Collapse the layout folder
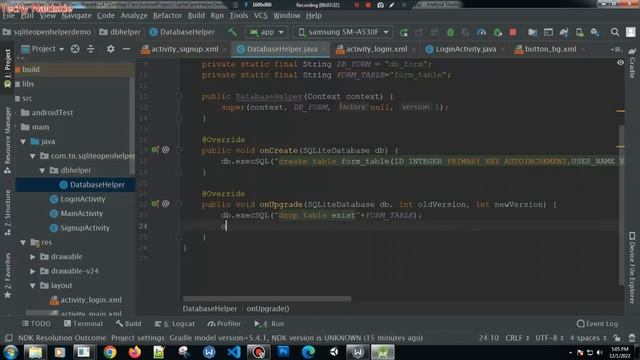The image size is (640, 360). point(33,286)
